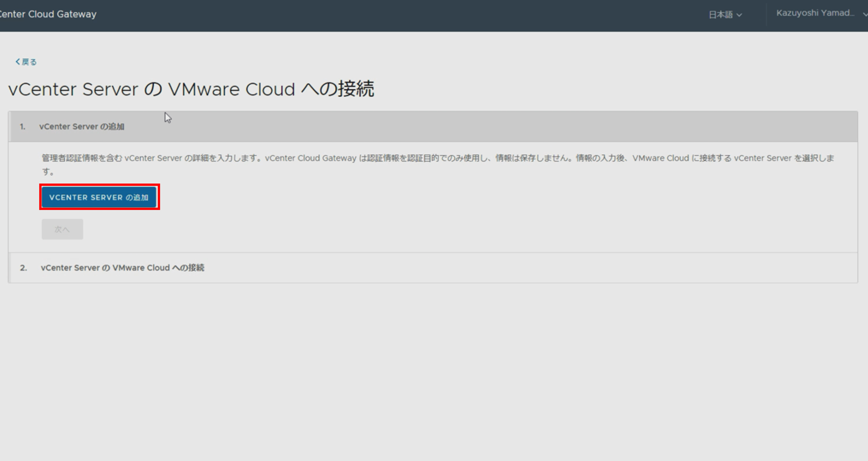Click the page heading vCenter Server の VMware Cloud への接続
Viewport: 868px width, 461px height.
191,89
